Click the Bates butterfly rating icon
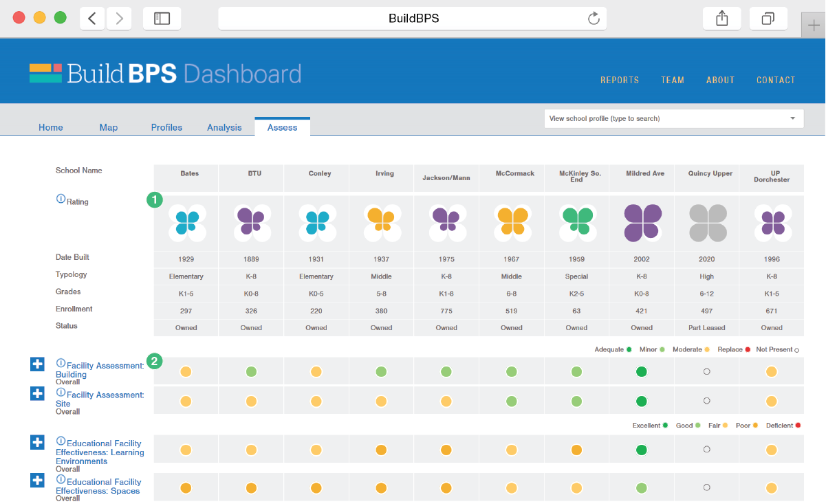 point(186,223)
